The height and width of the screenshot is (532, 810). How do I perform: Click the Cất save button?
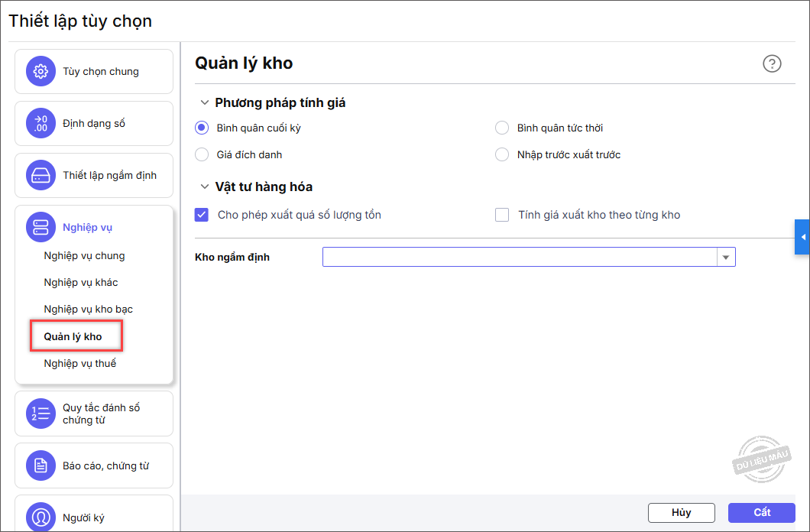(x=761, y=512)
